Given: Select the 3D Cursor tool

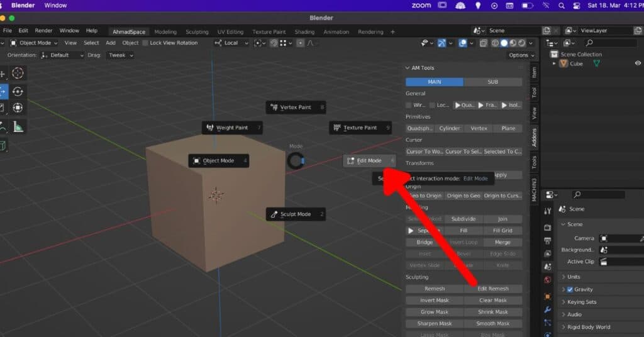Looking at the screenshot, I should point(18,74).
